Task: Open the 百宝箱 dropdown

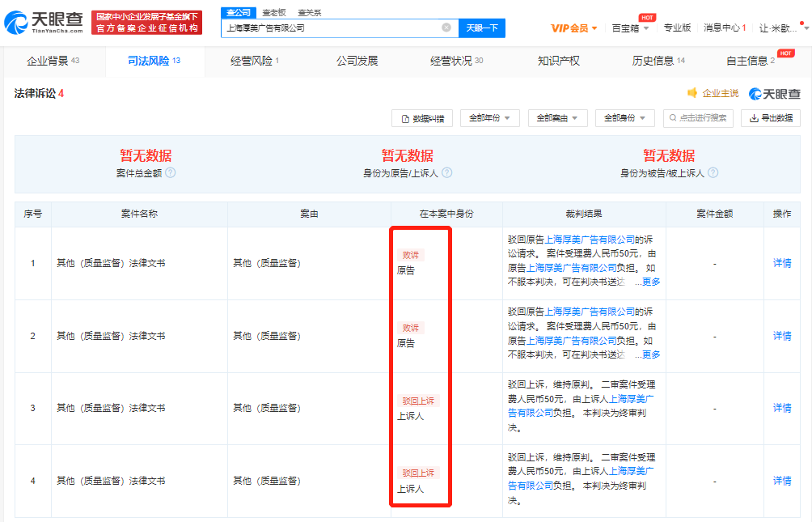Action: click(x=630, y=28)
